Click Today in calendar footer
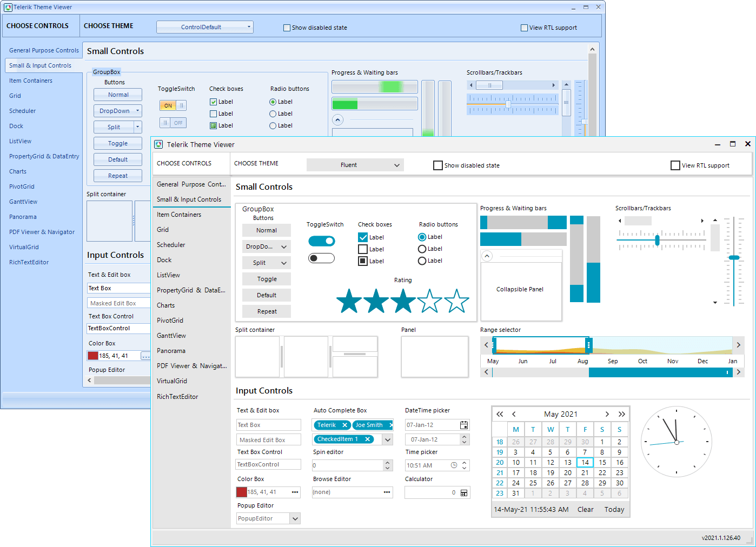Screen dimensions: 756x547 coord(614,509)
